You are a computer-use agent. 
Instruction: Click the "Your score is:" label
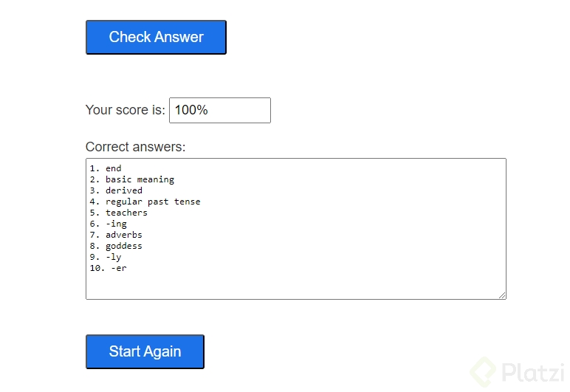tap(126, 110)
